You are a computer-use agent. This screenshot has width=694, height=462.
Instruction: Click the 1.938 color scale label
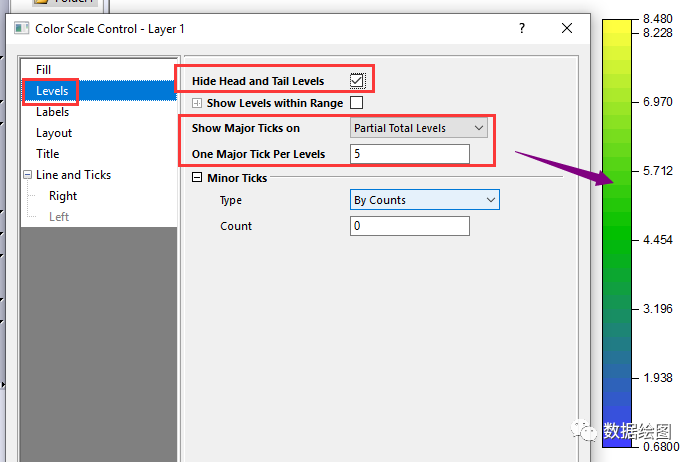[x=658, y=378]
